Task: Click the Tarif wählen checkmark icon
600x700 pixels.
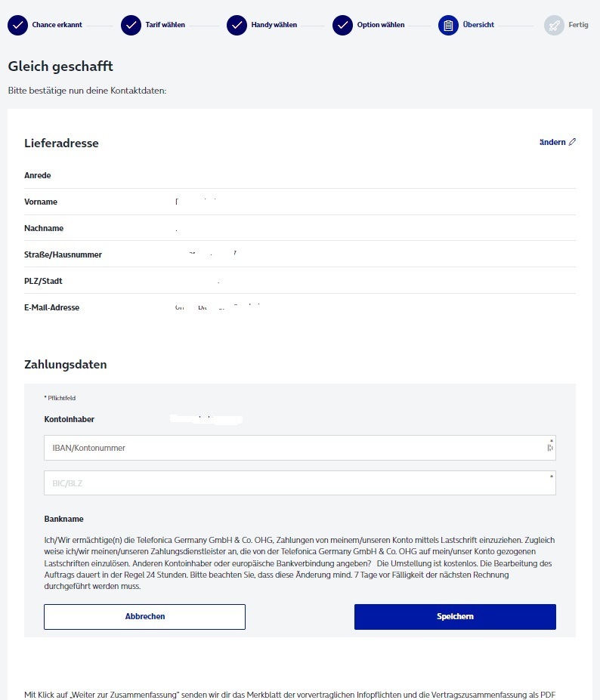Action: [x=131, y=26]
